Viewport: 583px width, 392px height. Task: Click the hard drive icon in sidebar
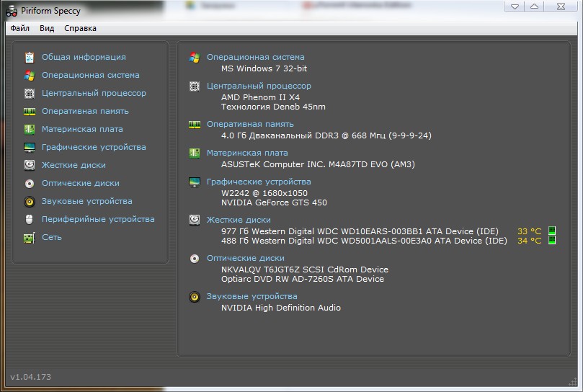pyautogui.click(x=29, y=165)
